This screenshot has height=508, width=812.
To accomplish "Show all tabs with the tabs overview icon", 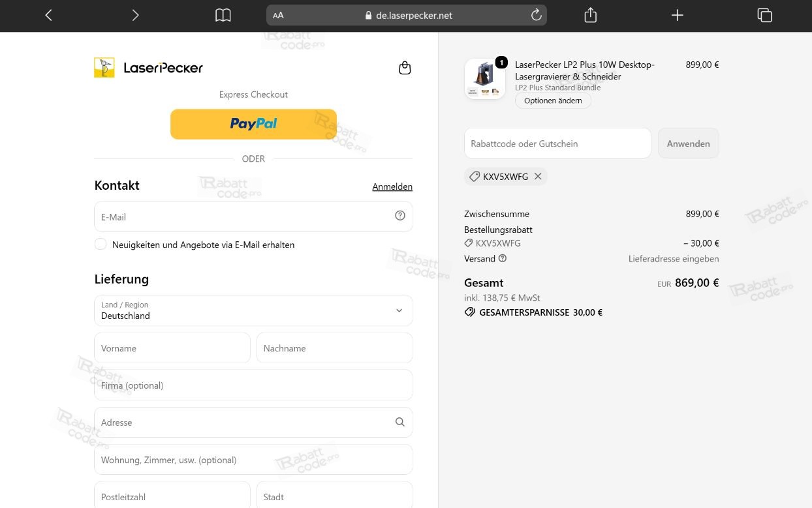I will pyautogui.click(x=764, y=15).
